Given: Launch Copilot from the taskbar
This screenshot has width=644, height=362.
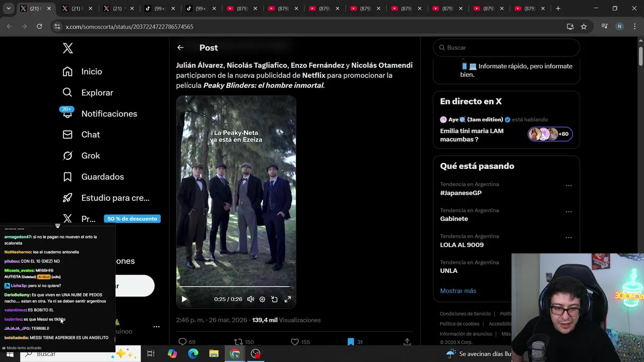Looking at the screenshot, I should (x=172, y=354).
